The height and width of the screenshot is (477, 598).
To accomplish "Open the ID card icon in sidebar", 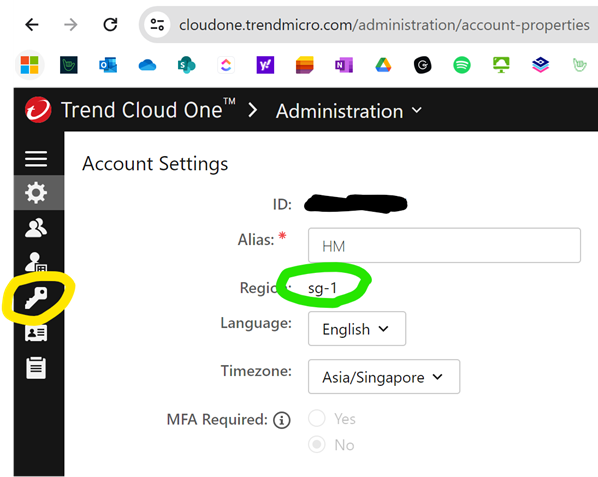I will coord(36,333).
